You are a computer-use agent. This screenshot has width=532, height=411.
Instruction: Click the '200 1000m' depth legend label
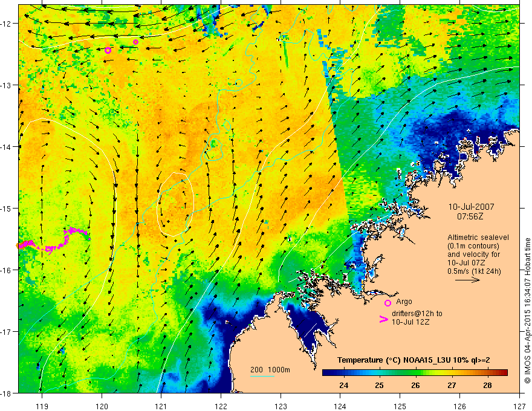click(270, 370)
